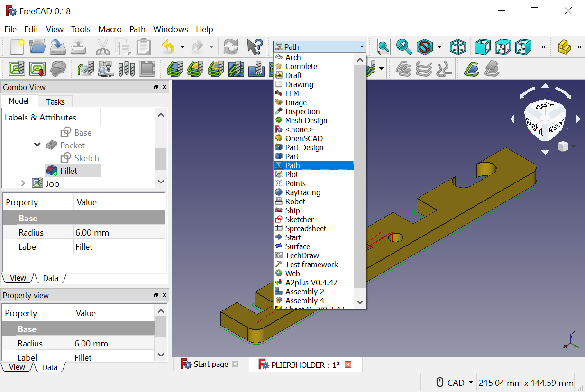Image resolution: width=585 pixels, height=392 pixels.
Task: Select the FEM workbench entry
Action: (292, 93)
